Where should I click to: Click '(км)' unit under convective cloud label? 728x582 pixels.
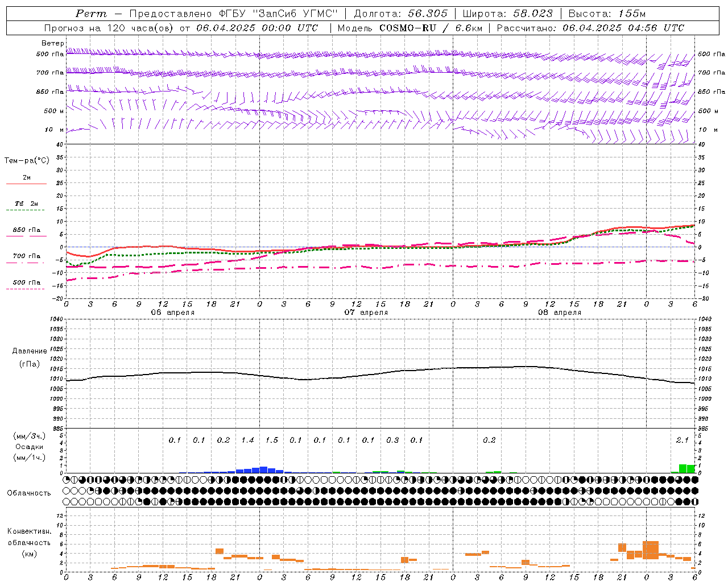(x=31, y=554)
